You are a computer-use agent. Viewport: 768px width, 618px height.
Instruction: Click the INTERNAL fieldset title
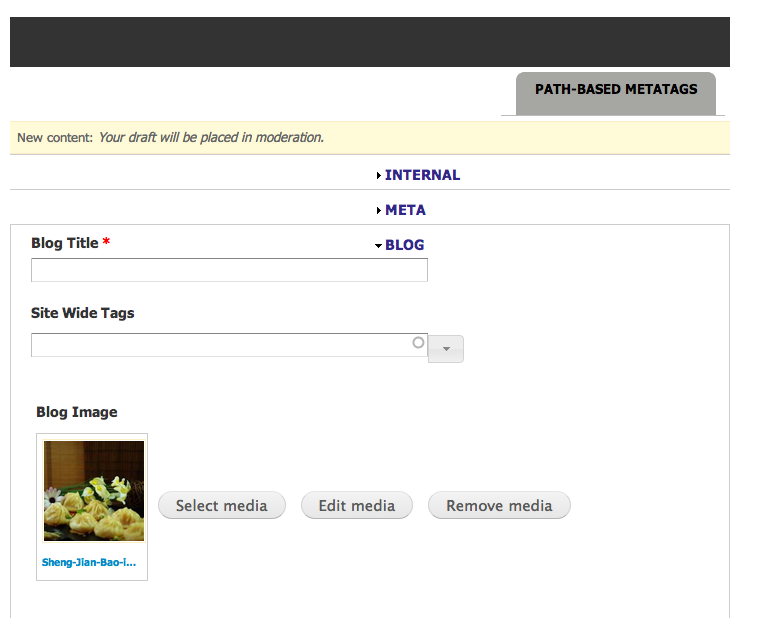tap(422, 175)
